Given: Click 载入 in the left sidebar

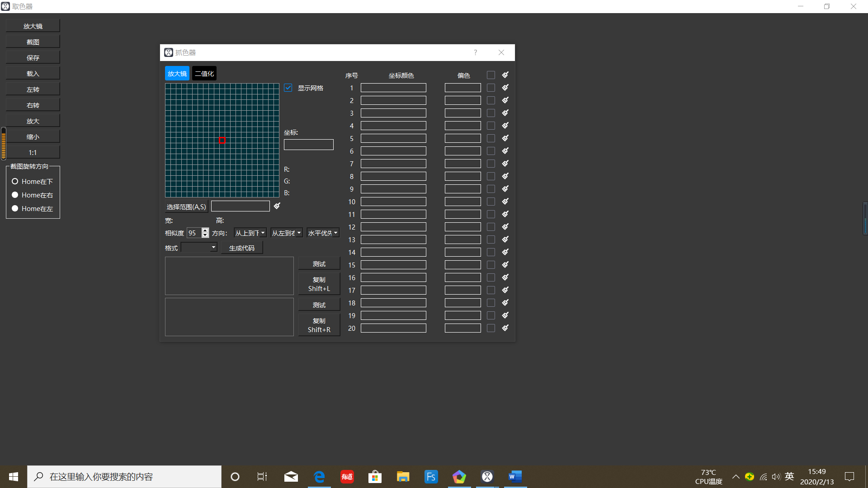Looking at the screenshot, I should 33,73.
